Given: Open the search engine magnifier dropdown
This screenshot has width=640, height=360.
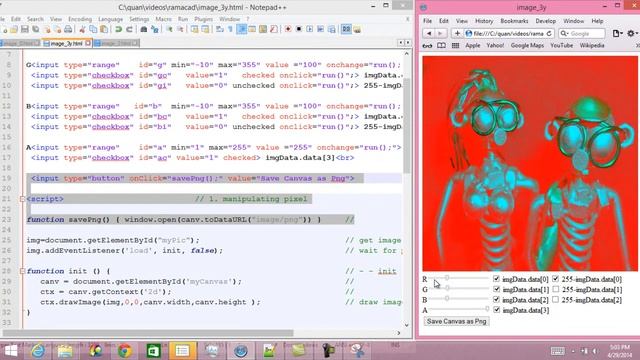Looking at the screenshot, I should tap(564, 33).
